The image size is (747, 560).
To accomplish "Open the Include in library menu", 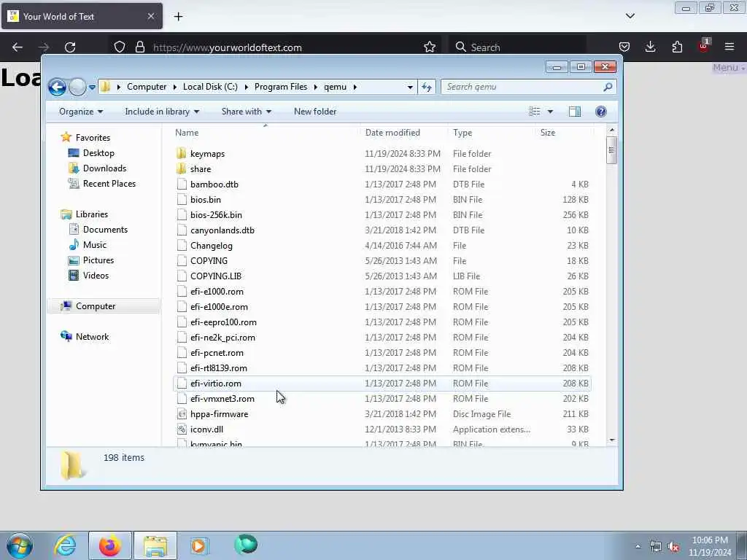I will 162,112.
